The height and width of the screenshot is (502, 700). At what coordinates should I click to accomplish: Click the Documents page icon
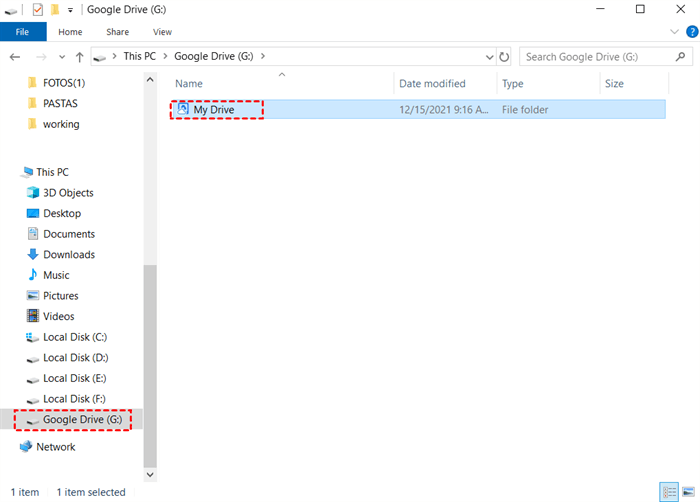[33, 234]
